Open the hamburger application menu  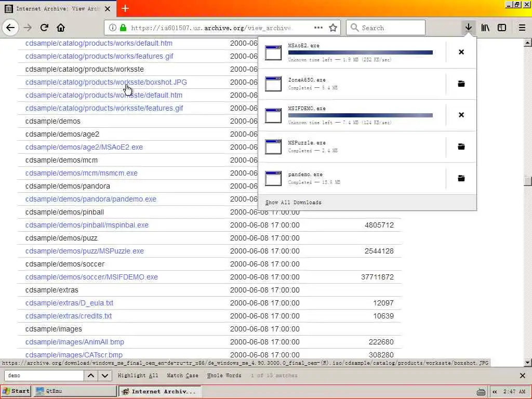pyautogui.click(x=522, y=28)
